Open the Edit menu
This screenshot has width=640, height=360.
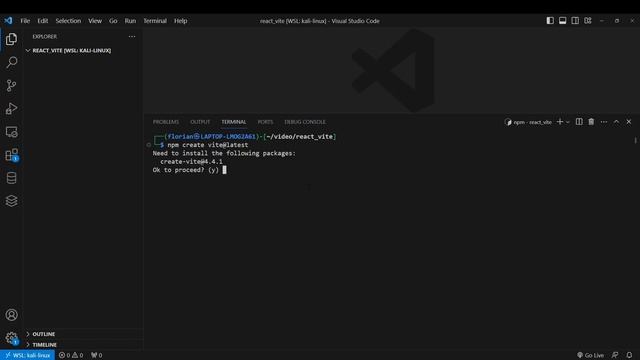pyautogui.click(x=42, y=21)
